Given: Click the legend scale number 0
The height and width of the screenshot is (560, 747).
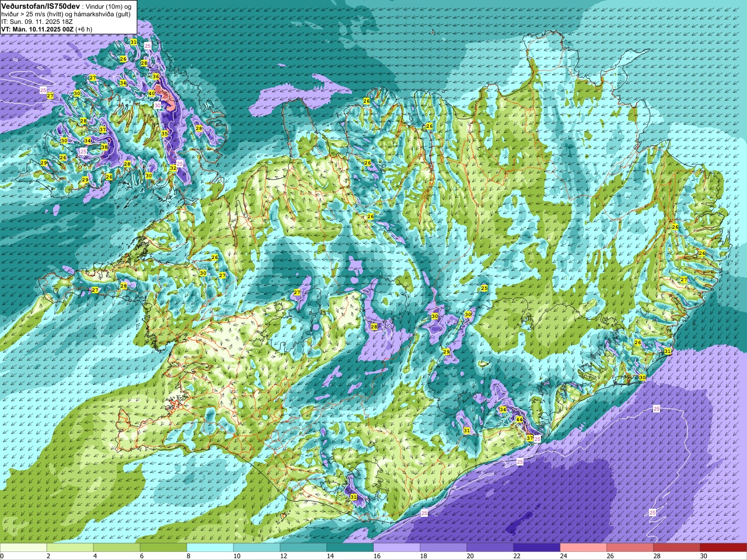Looking at the screenshot, I should point(2,556).
